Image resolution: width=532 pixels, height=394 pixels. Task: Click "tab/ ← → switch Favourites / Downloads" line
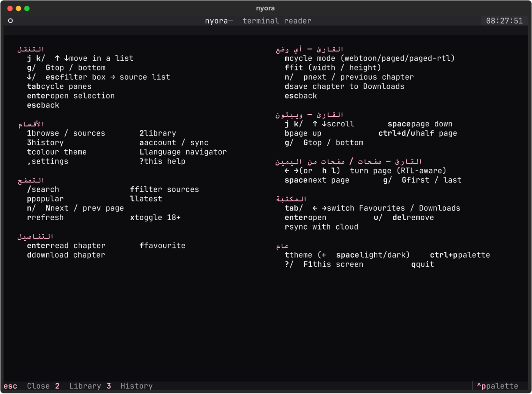tap(372, 208)
